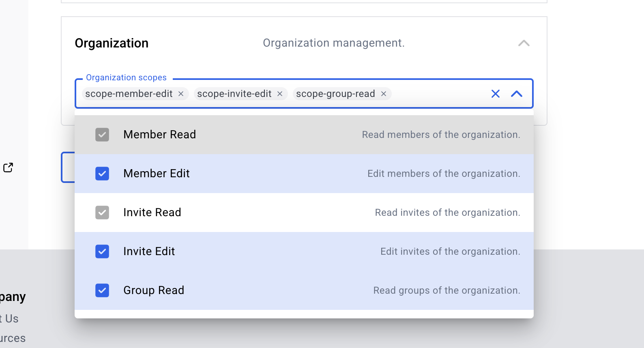Click the external link icon at left
644x348 pixels.
tap(8, 168)
